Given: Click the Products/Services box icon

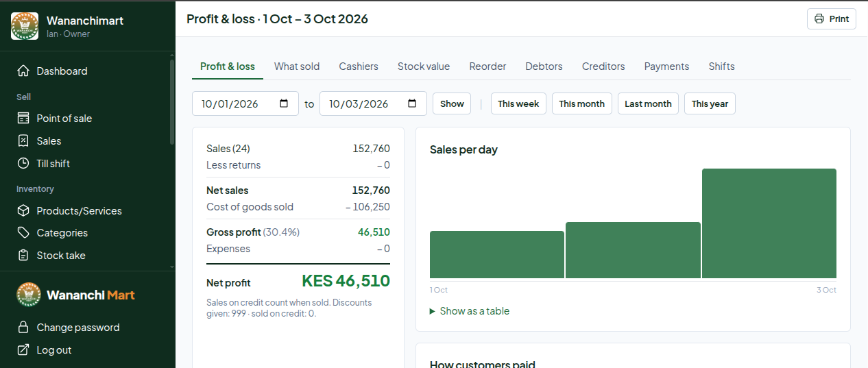Looking at the screenshot, I should pos(23,211).
